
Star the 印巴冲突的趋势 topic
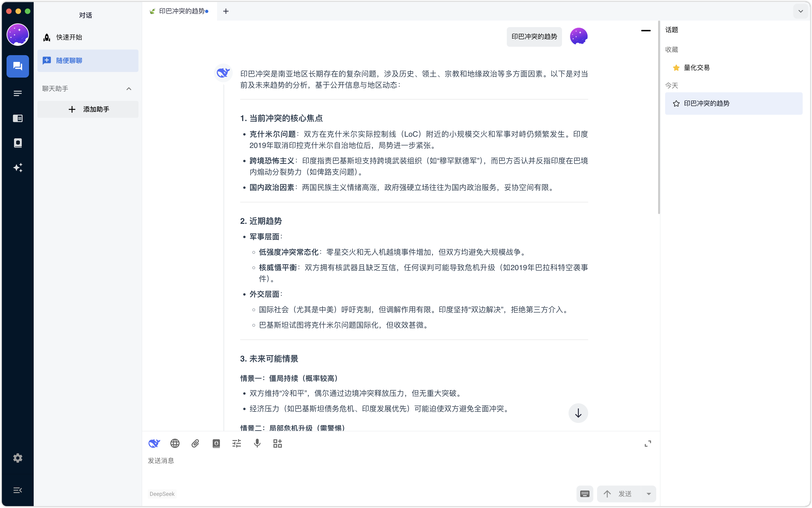pyautogui.click(x=676, y=104)
